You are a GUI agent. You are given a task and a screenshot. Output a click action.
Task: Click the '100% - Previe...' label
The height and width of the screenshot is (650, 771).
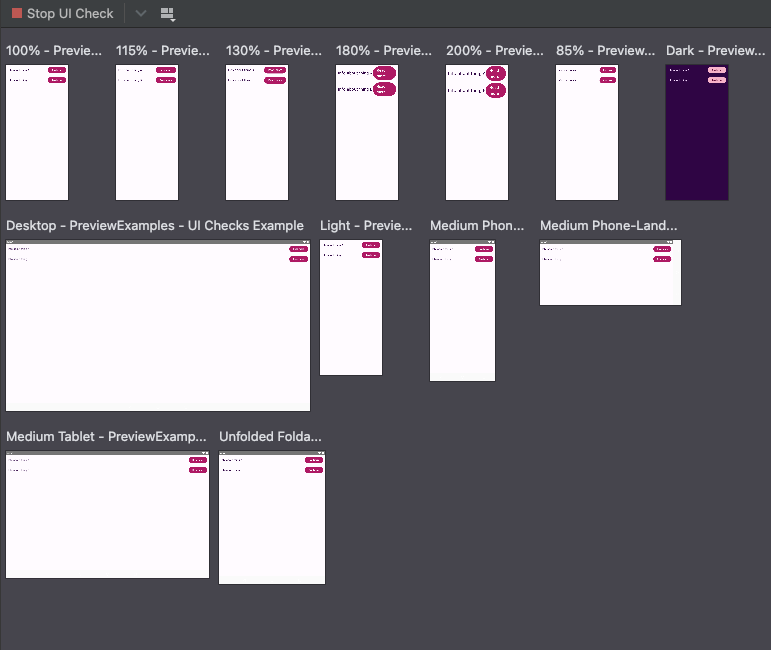pos(54,51)
